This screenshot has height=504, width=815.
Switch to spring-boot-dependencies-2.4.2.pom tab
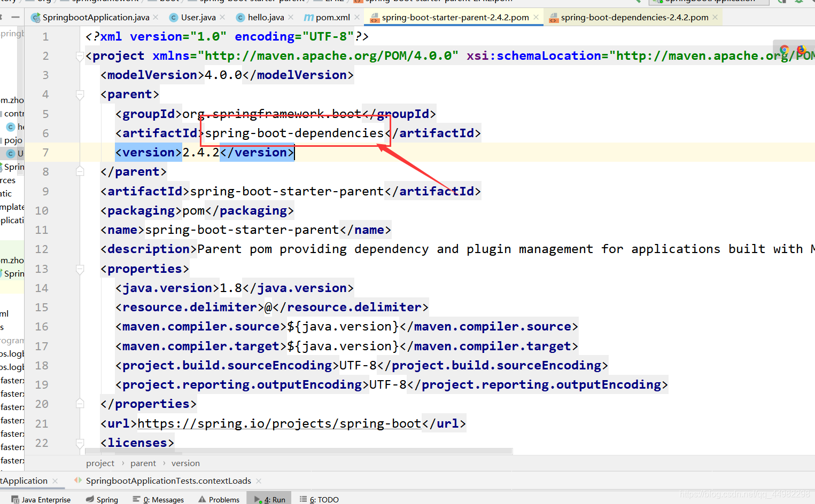click(634, 17)
